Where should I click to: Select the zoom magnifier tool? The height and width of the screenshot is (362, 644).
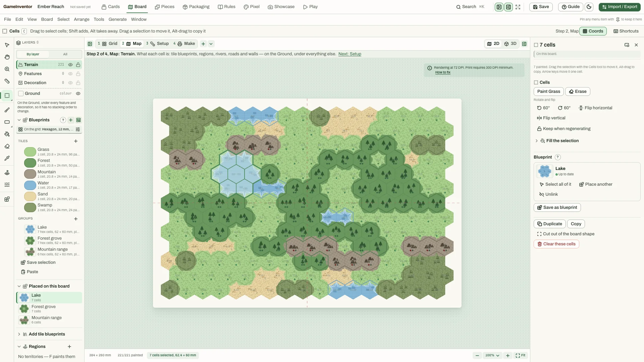tap(7, 69)
